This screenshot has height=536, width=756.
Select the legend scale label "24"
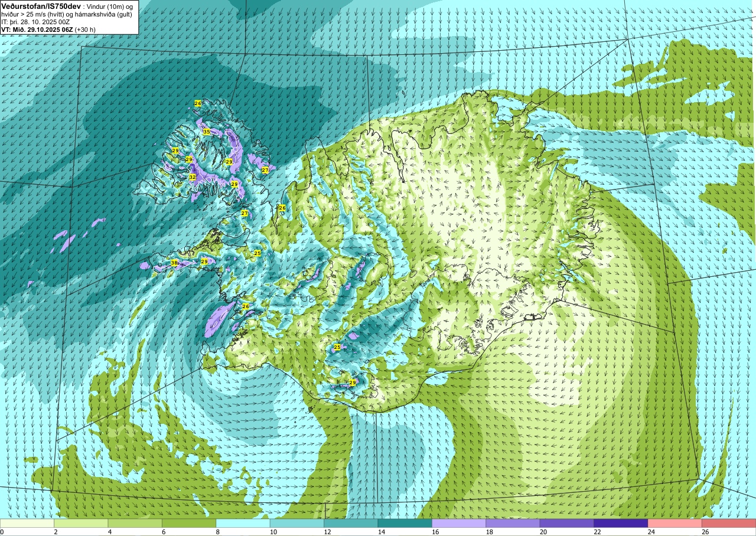(x=651, y=532)
